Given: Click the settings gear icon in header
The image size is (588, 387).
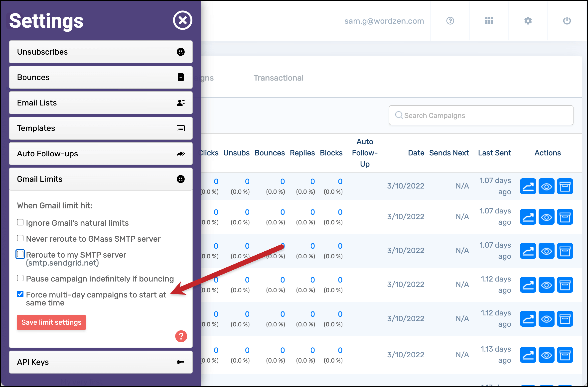Looking at the screenshot, I should click(528, 21).
